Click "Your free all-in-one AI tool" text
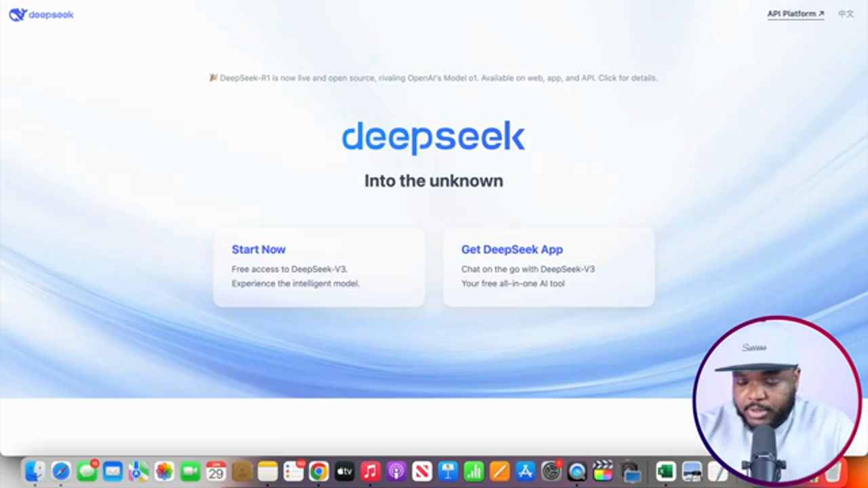 coord(513,283)
